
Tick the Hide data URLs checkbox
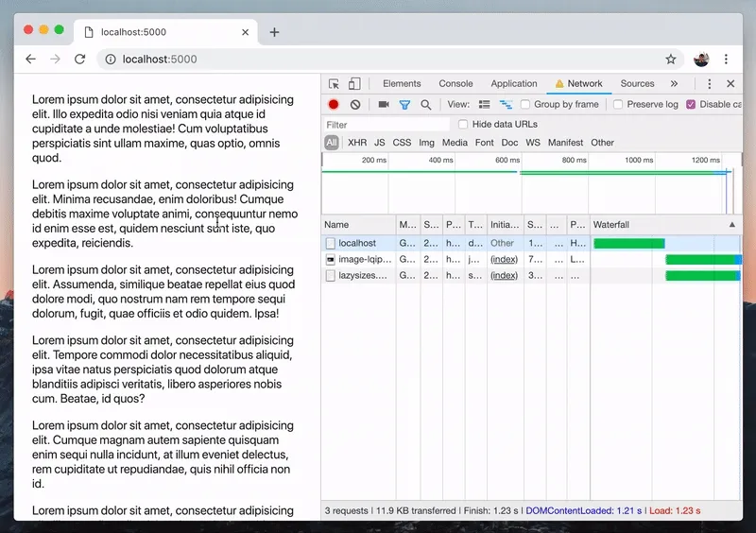[463, 125]
